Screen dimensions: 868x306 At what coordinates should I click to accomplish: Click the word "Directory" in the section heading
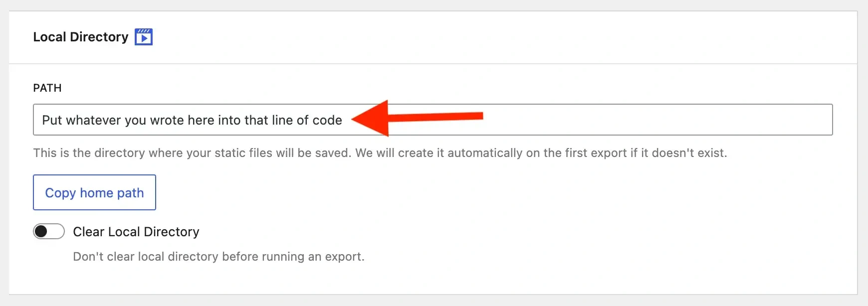tap(99, 37)
